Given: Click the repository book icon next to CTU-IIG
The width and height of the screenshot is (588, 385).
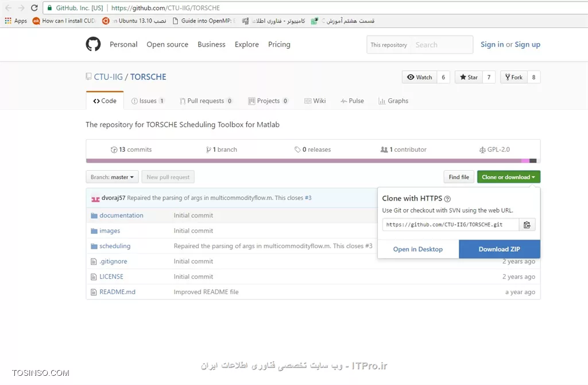Looking at the screenshot, I should tap(88, 76).
